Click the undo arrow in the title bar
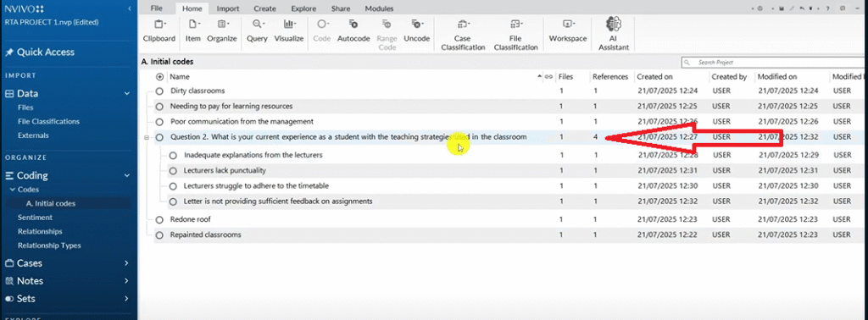 [x=802, y=8]
